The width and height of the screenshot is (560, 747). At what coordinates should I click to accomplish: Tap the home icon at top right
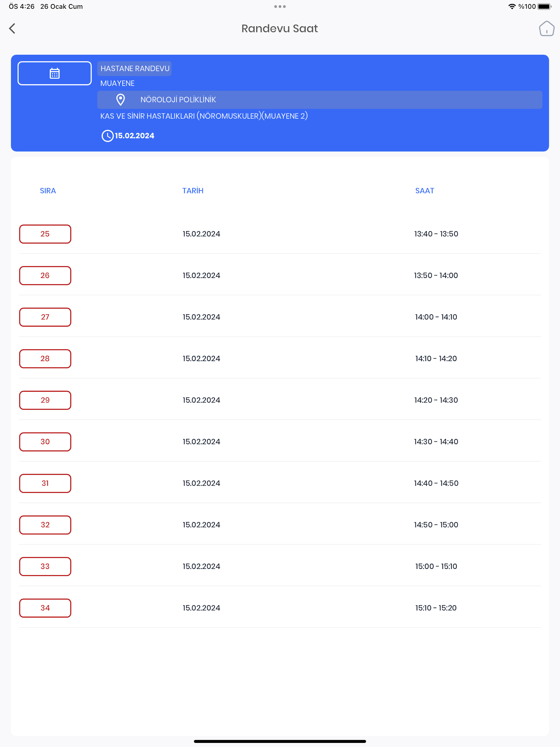point(546,28)
